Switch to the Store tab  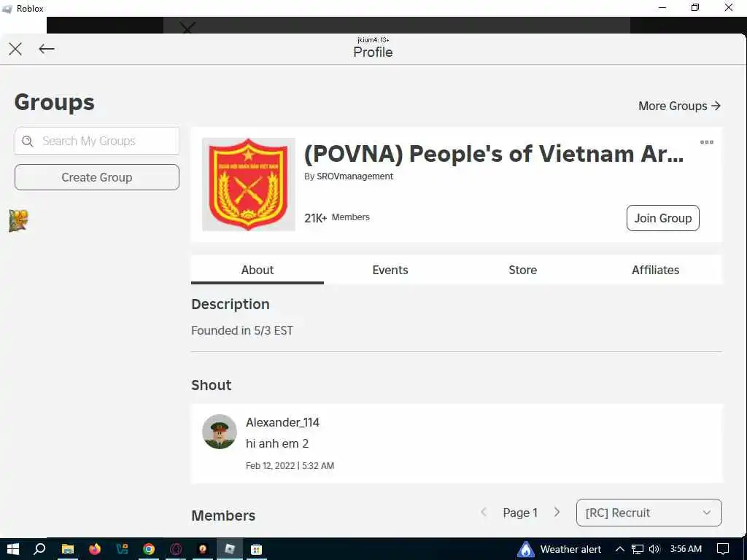tap(522, 270)
